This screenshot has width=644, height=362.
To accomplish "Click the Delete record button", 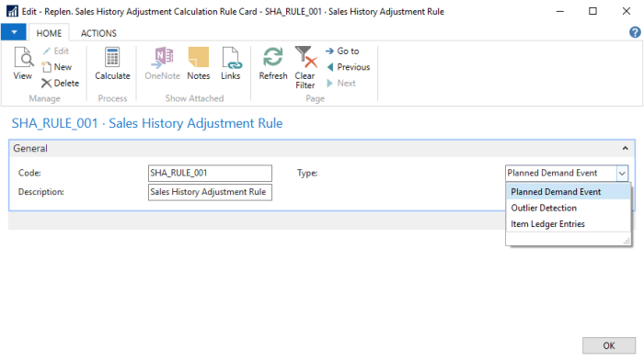I will point(60,84).
